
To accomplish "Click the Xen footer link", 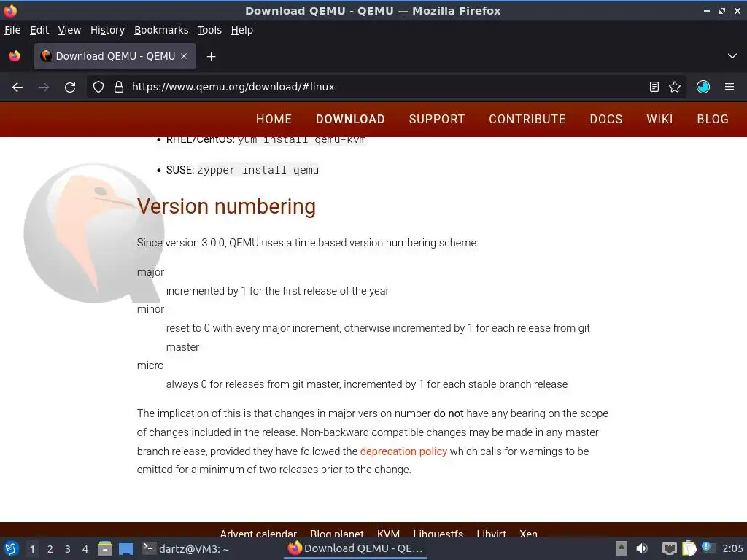I will [x=528, y=533].
